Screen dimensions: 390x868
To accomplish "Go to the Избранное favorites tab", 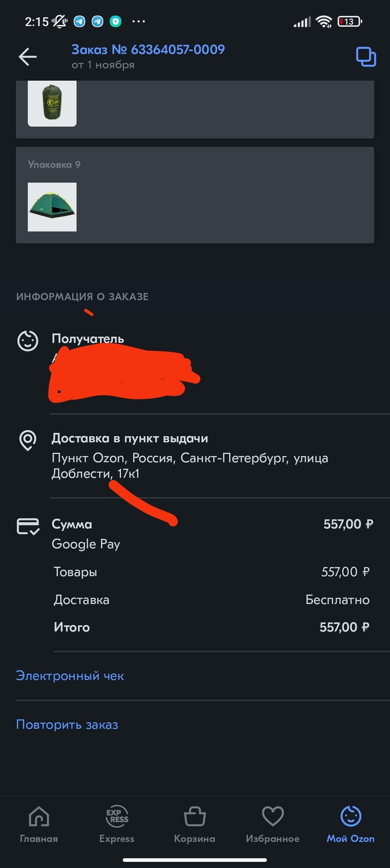I will coord(272,824).
